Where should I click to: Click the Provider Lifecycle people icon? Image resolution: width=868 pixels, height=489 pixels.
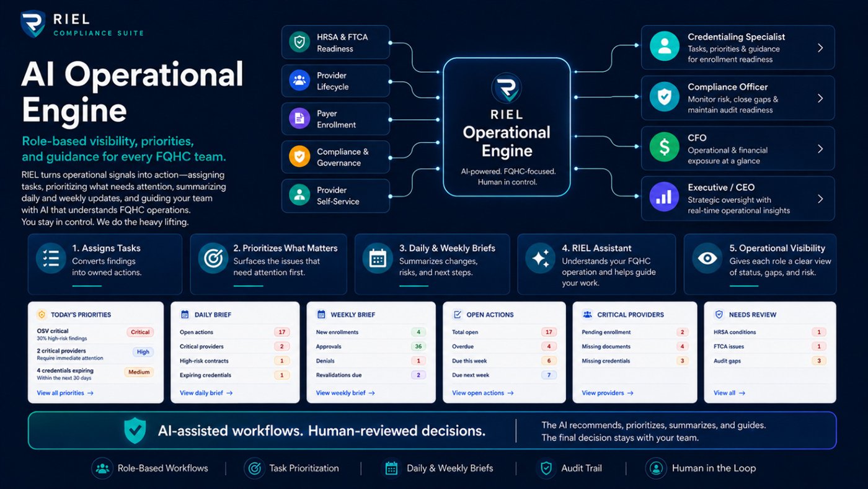299,81
